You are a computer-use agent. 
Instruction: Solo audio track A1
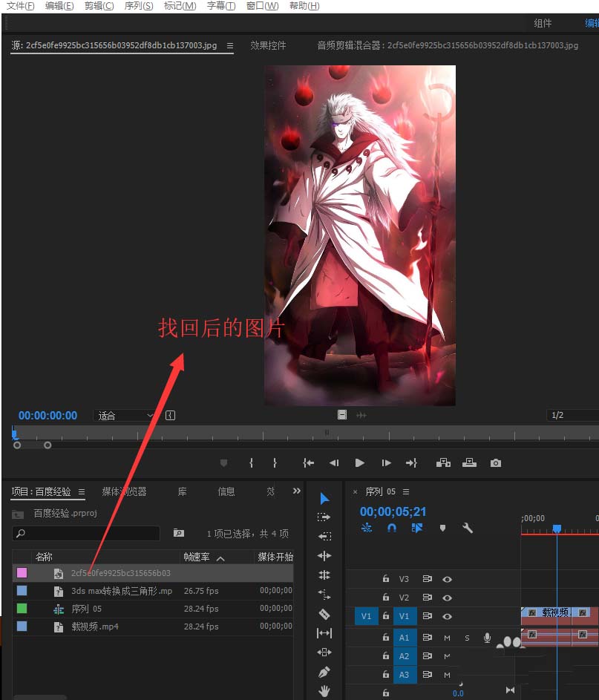[x=467, y=638]
